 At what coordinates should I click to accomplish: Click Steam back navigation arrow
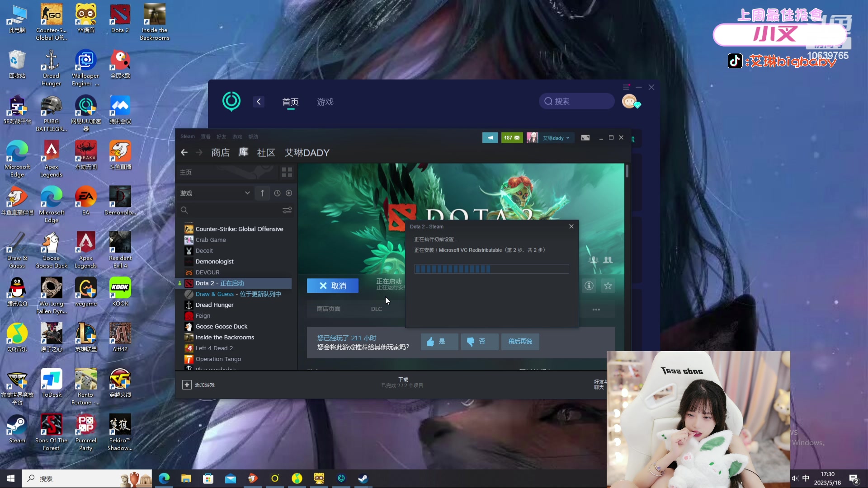184,153
